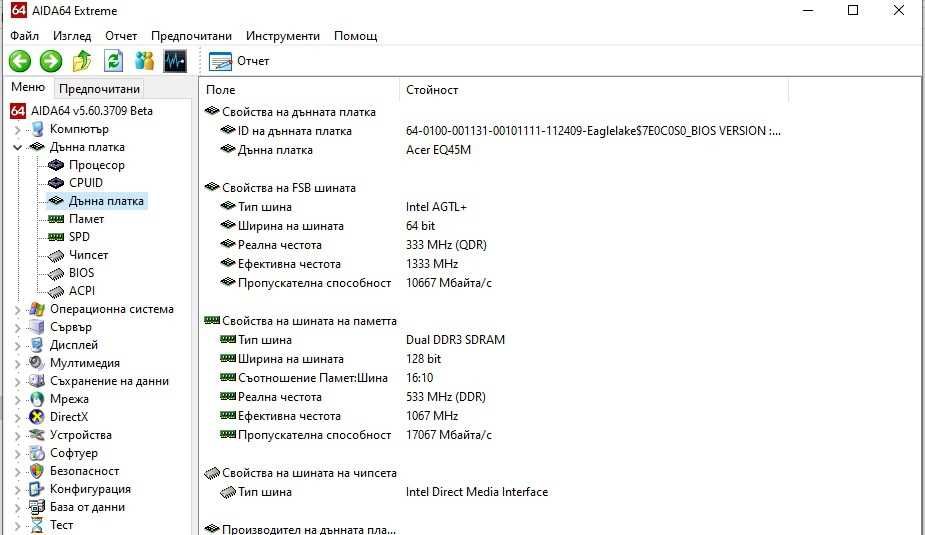The image size is (925, 535).
Task: Select the Acer EQ45M value
Action: [438, 150]
